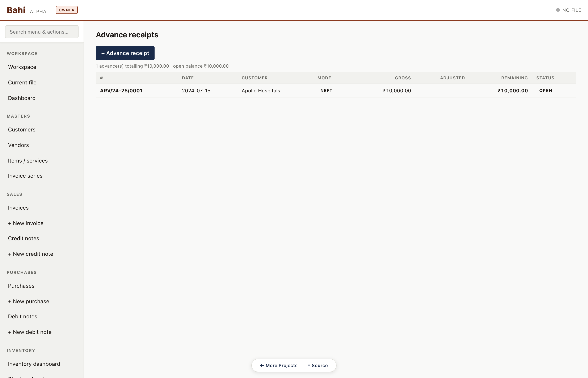Open Workspace in the sidebar
This screenshot has height=378, width=588.
[22, 67]
